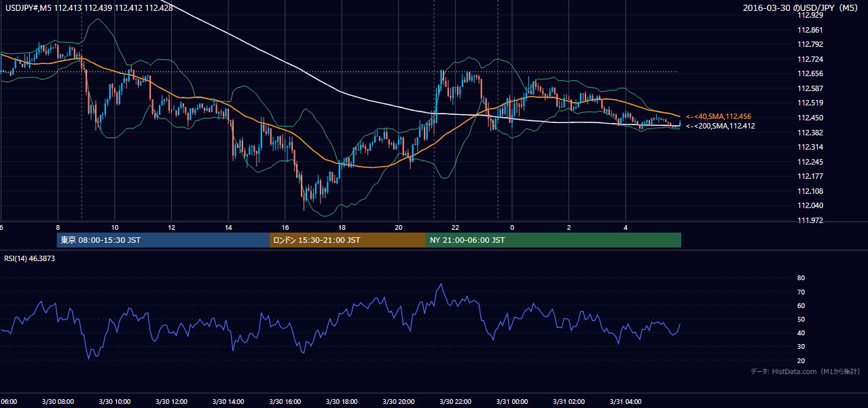Click the '3/30 14:00' date label
The width and height of the screenshot is (868, 408).
(x=228, y=401)
